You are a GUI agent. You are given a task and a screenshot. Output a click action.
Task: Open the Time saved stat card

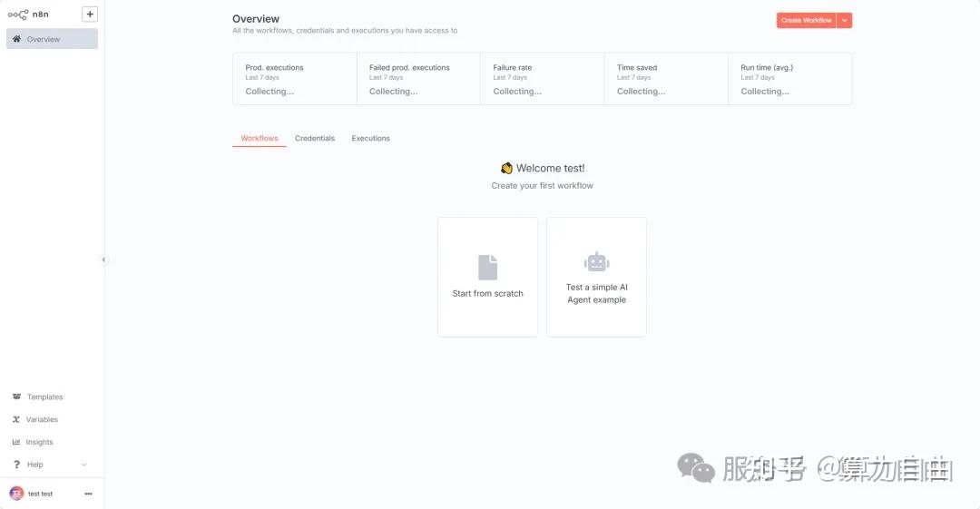click(666, 79)
